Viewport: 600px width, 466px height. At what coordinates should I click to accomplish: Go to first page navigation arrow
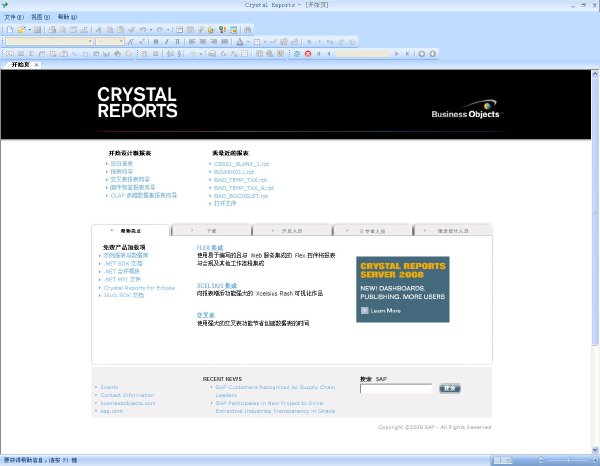coord(318,54)
